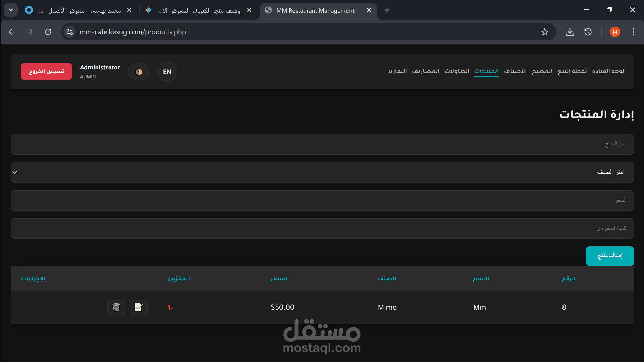Click the إضافة منتج add product button

pyautogui.click(x=609, y=256)
